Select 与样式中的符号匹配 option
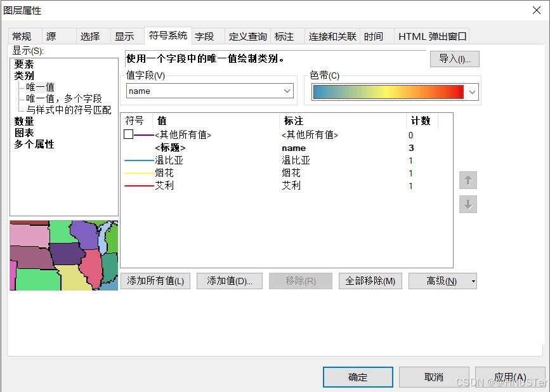The image size is (550, 392). coord(69,110)
